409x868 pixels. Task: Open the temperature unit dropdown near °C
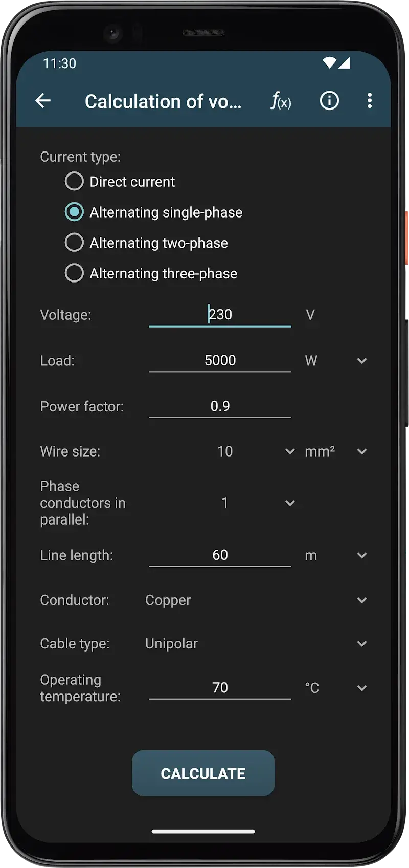click(361, 688)
